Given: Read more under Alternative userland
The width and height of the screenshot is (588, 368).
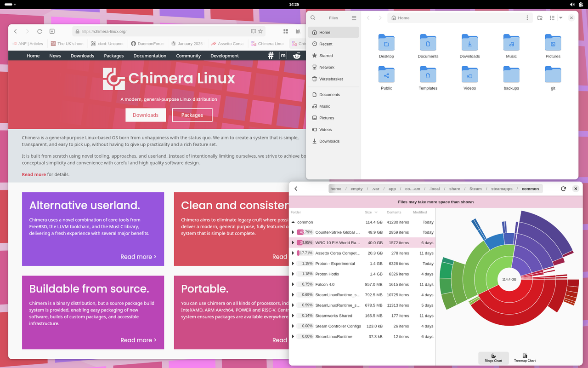Looking at the screenshot, I should click(138, 257).
